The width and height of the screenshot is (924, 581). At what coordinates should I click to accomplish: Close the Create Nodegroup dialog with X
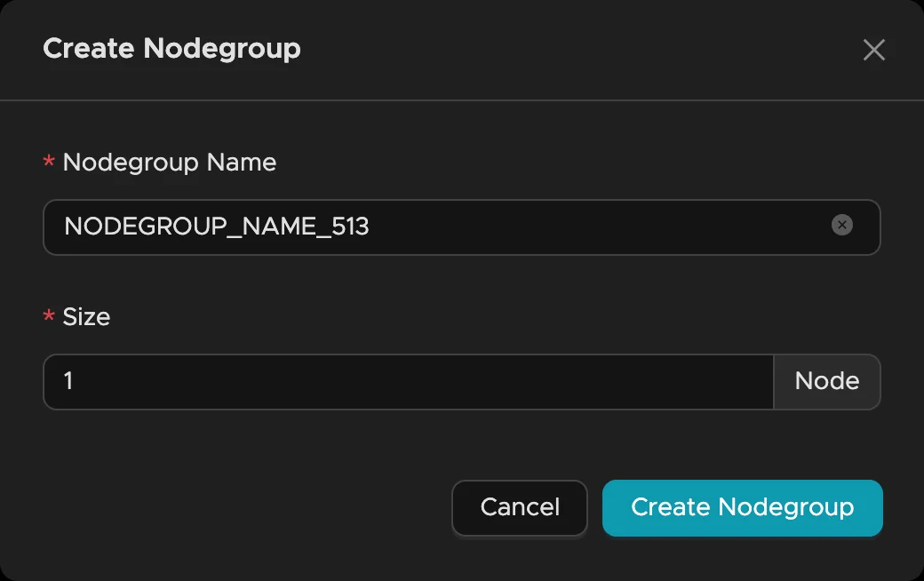[874, 51]
